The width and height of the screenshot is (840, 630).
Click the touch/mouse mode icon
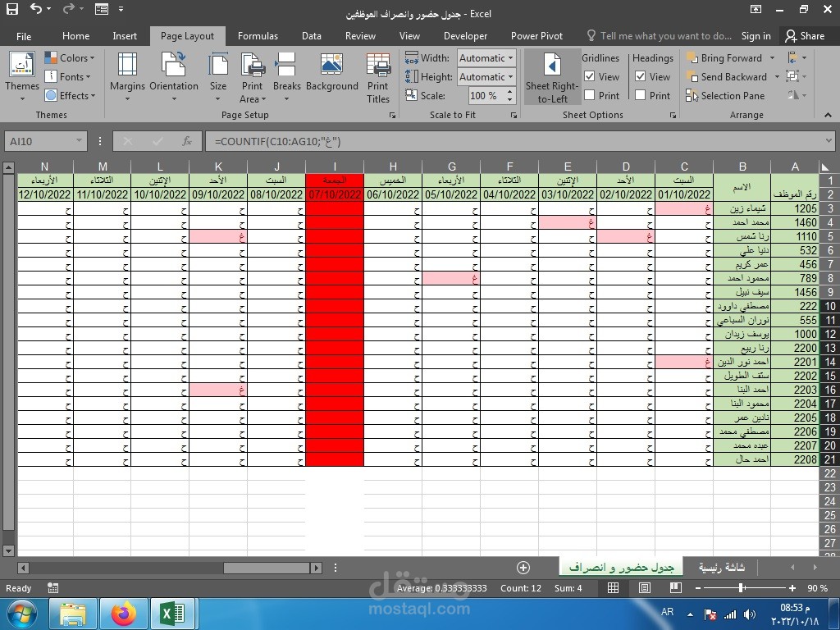tap(101, 8)
